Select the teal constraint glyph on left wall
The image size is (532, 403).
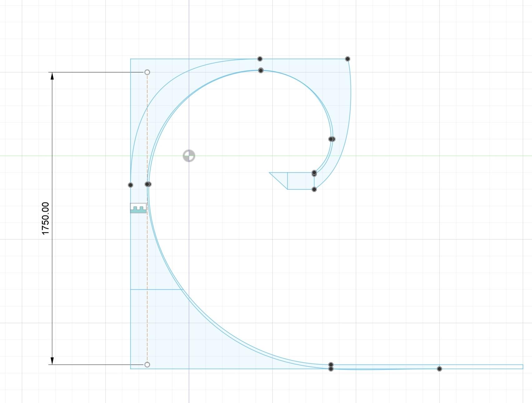138,208
